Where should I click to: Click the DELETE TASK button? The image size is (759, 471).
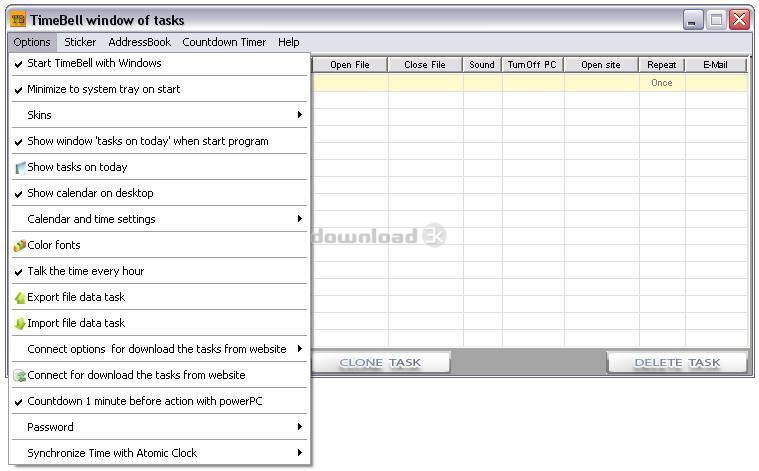click(x=677, y=363)
